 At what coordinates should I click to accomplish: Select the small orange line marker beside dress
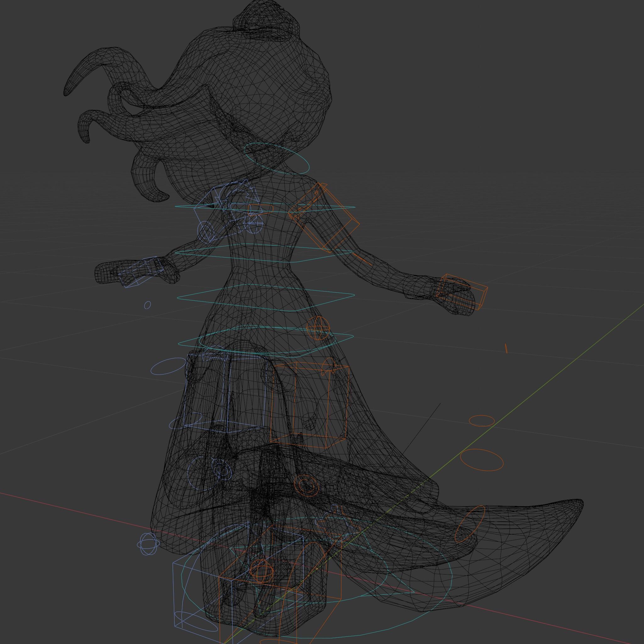coord(506,348)
